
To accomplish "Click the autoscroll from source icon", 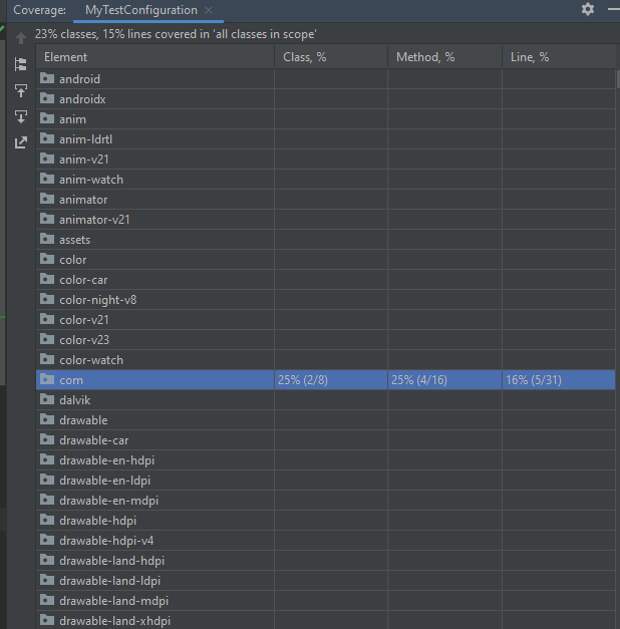I will [21, 116].
